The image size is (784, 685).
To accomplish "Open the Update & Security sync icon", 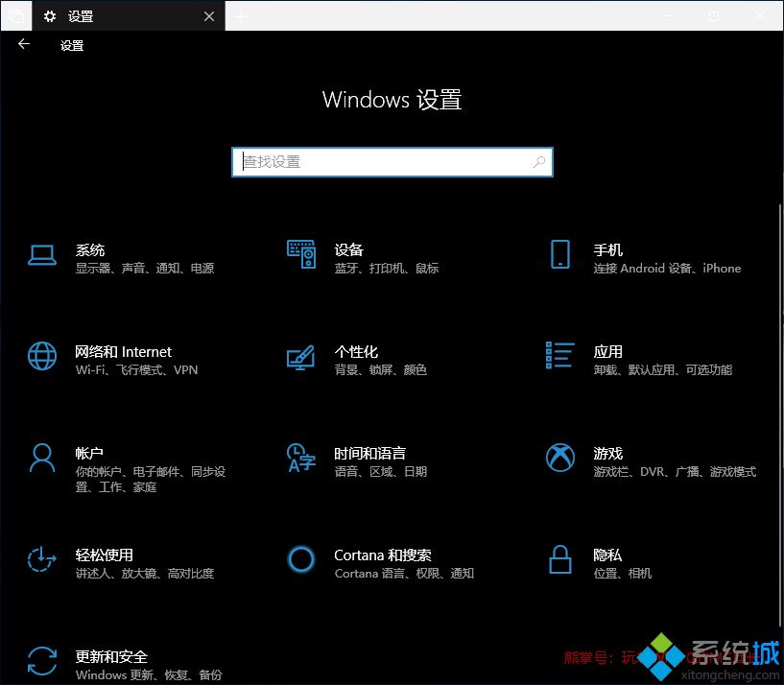I will pyautogui.click(x=42, y=660).
